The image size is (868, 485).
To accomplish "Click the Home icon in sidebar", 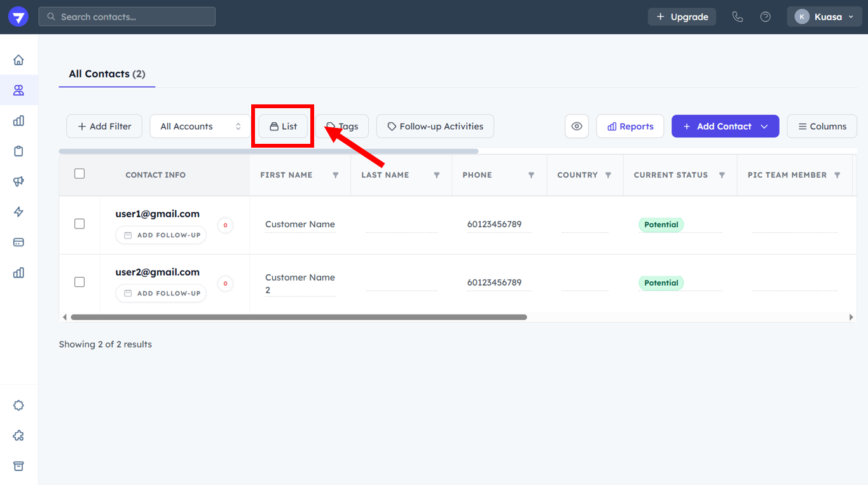I will pyautogui.click(x=18, y=60).
